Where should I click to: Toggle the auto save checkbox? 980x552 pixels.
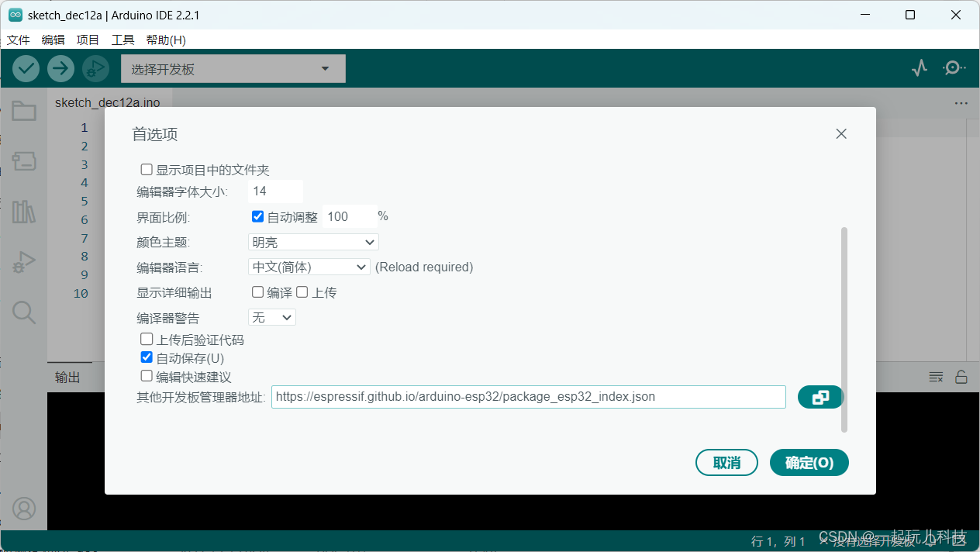coord(146,357)
